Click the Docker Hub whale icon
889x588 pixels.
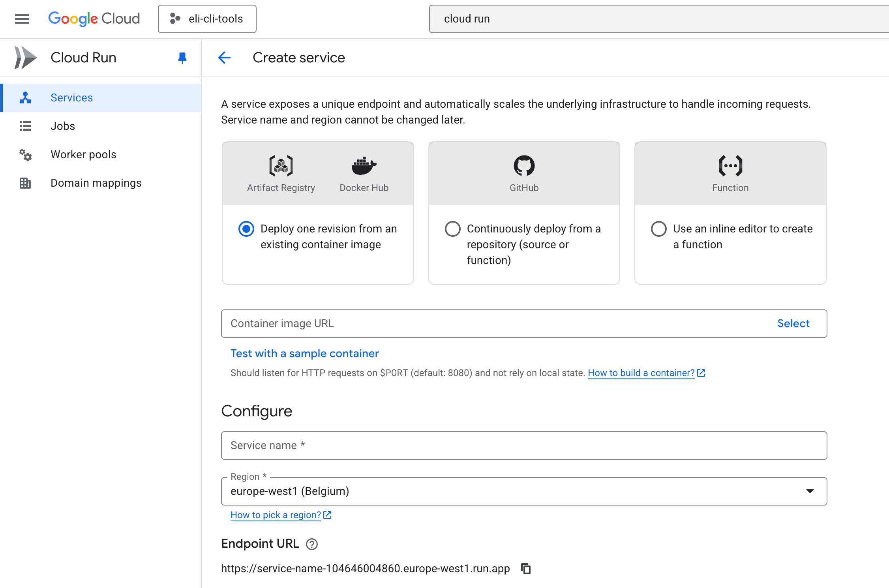tap(364, 165)
